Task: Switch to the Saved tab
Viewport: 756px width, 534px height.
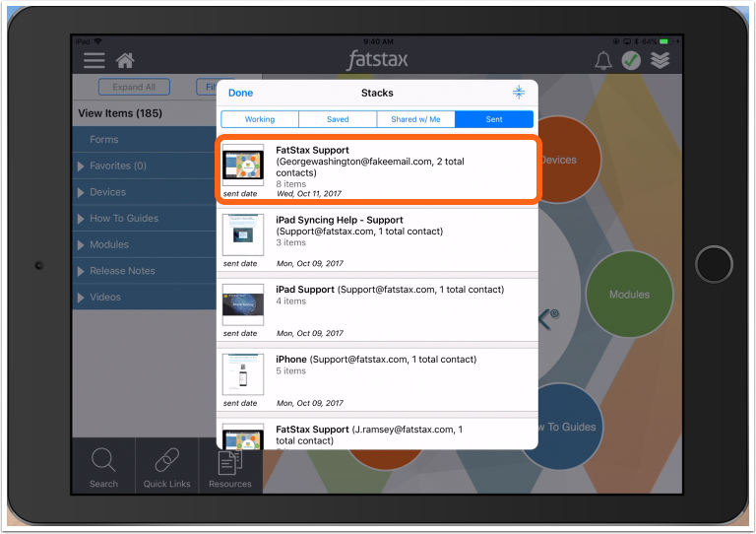Action: pos(338,119)
